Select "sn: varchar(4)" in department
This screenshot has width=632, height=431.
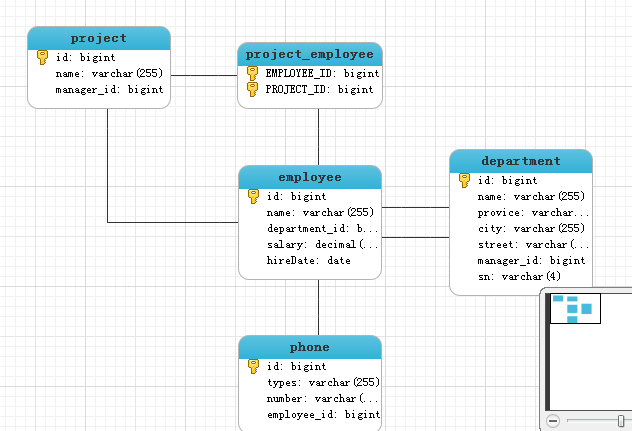click(519, 277)
